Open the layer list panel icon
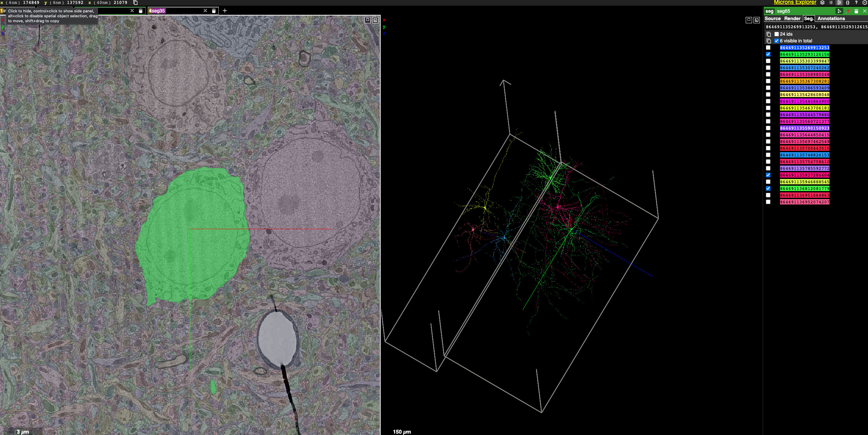The width and height of the screenshot is (868, 435). pos(822,2)
